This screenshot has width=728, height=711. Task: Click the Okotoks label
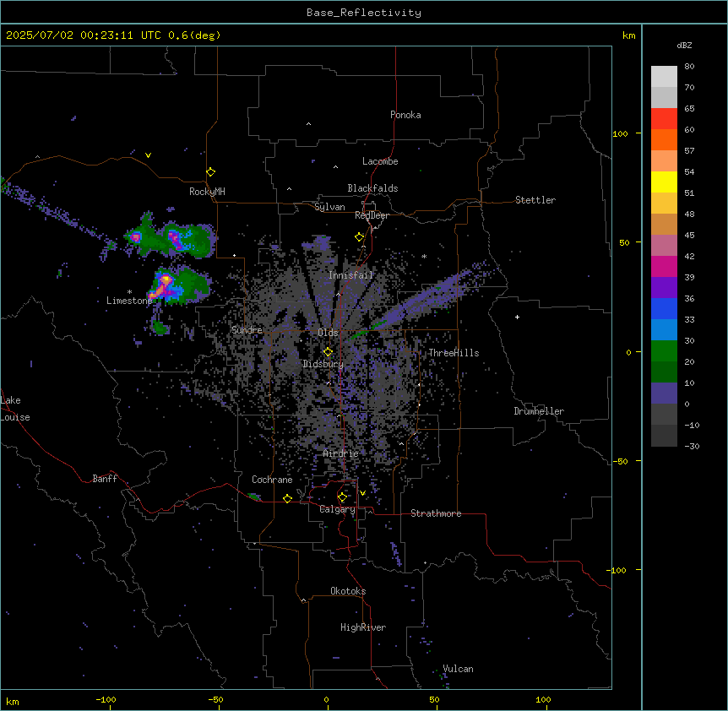[x=348, y=591]
